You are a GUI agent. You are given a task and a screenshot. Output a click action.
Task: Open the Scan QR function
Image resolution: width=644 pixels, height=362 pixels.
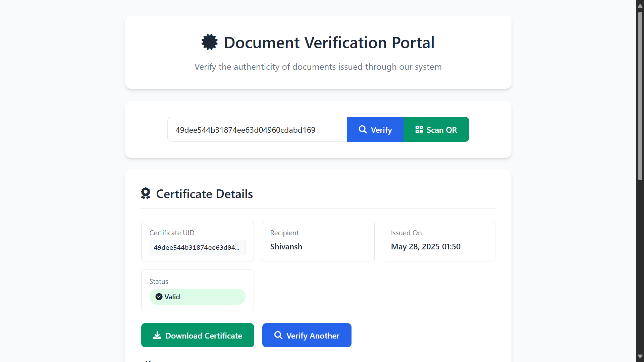click(x=436, y=129)
